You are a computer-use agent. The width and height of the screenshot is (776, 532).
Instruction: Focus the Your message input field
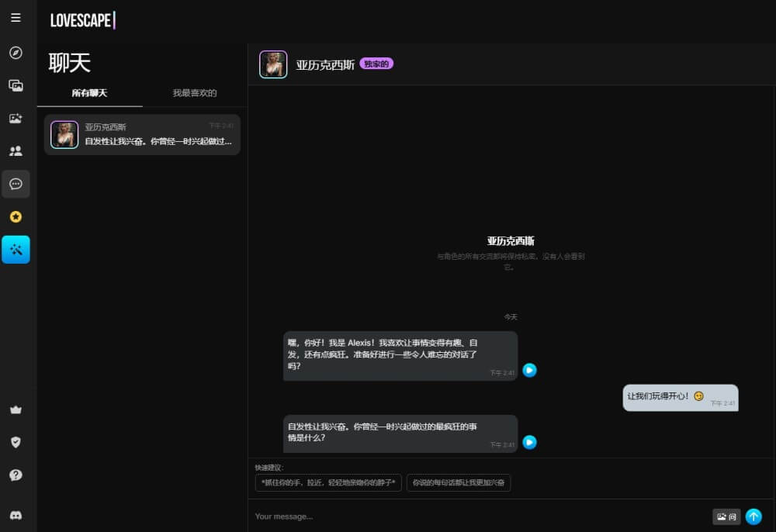coord(480,516)
